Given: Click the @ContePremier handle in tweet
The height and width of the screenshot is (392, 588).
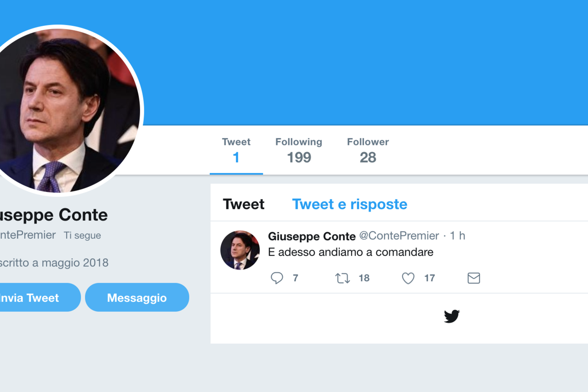Looking at the screenshot, I should (399, 236).
